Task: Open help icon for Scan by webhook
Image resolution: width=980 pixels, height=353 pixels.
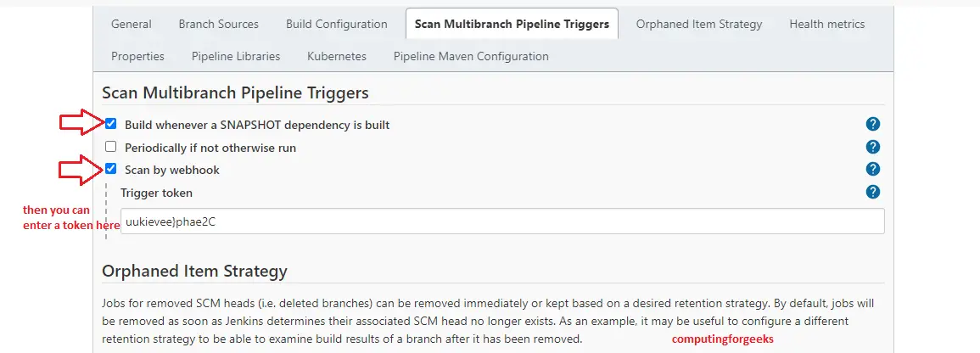Action: click(x=873, y=169)
